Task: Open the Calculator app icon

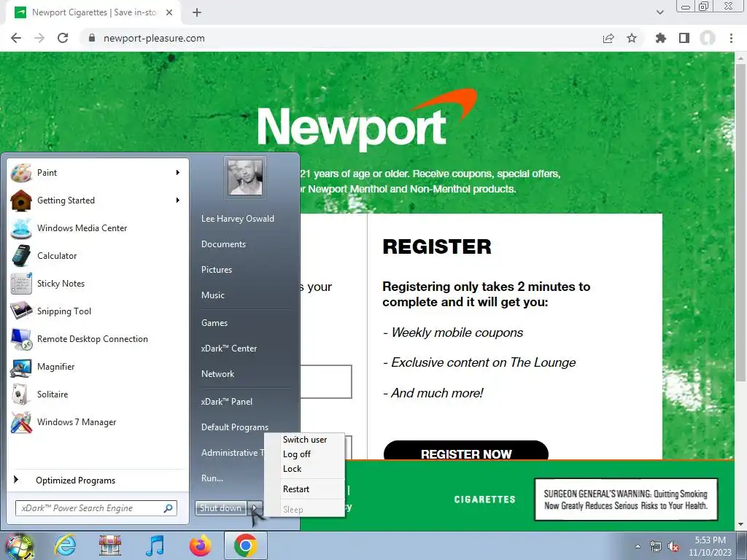Action: point(21,256)
